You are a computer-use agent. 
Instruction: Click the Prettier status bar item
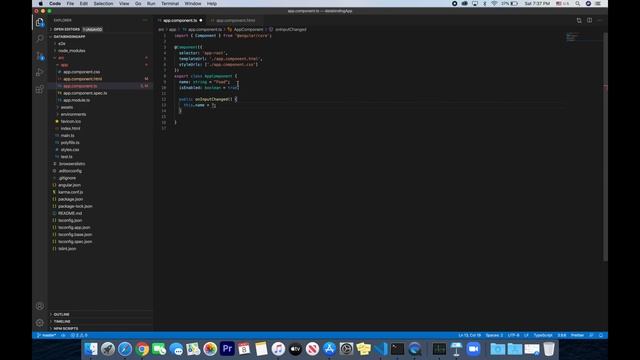(x=577, y=336)
